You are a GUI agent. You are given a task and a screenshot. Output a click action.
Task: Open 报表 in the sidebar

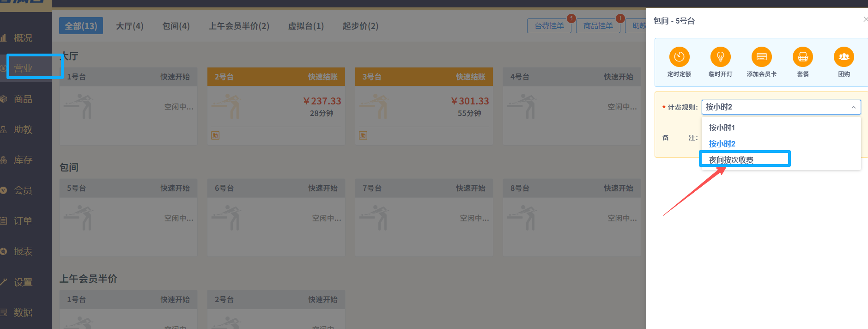(23, 251)
